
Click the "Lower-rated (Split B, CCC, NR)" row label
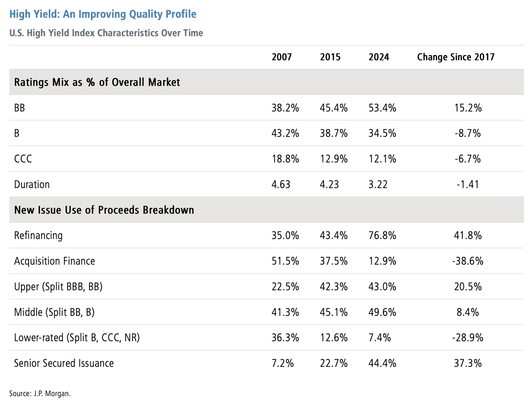(77, 338)
